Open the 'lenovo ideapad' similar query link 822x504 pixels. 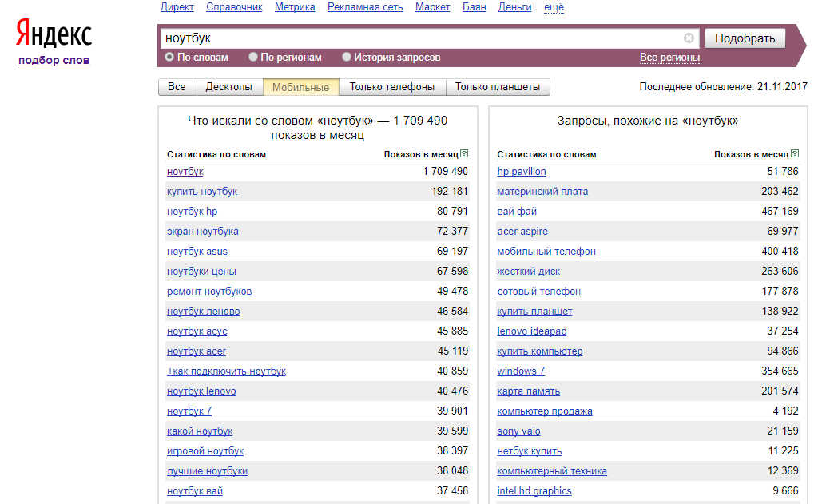pyautogui.click(x=532, y=331)
